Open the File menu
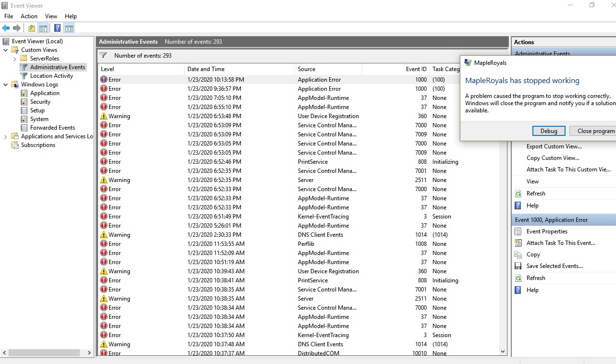 tap(9, 16)
